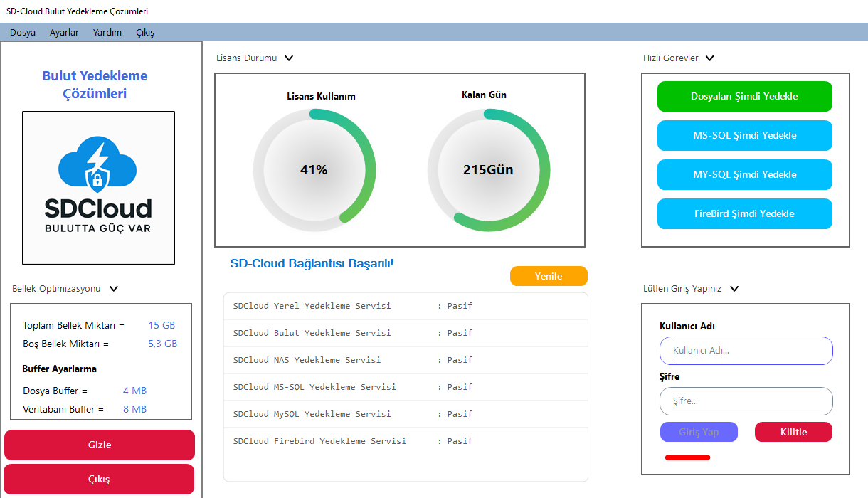Start FireBird Şimdi Yedekle backup
868x498 pixels.
coord(744,214)
